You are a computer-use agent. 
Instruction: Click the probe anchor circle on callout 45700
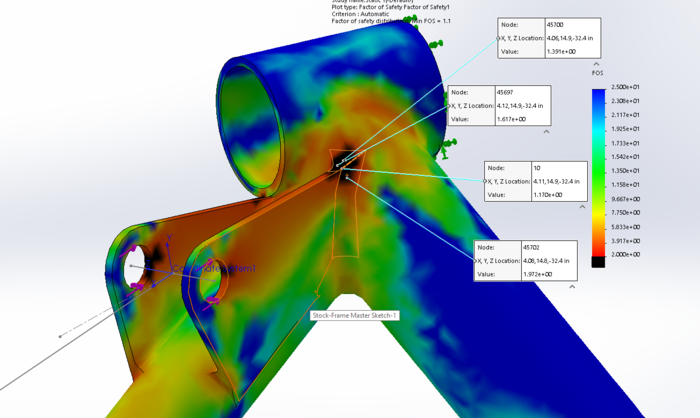coord(498,38)
